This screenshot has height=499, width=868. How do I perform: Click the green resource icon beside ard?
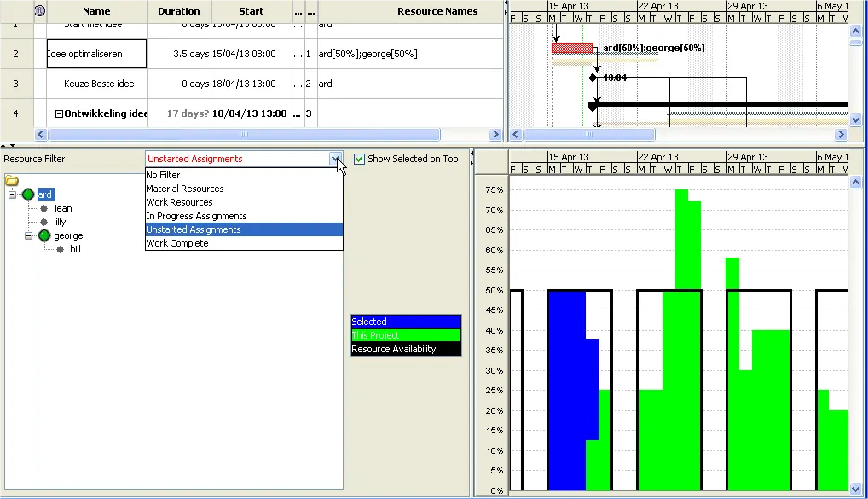click(x=28, y=194)
